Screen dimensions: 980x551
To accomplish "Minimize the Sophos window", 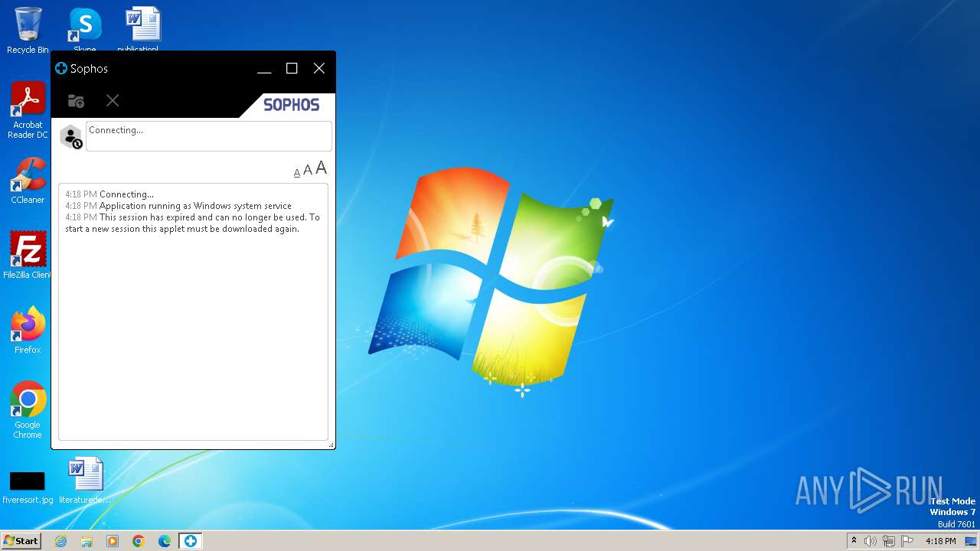I will tap(264, 69).
